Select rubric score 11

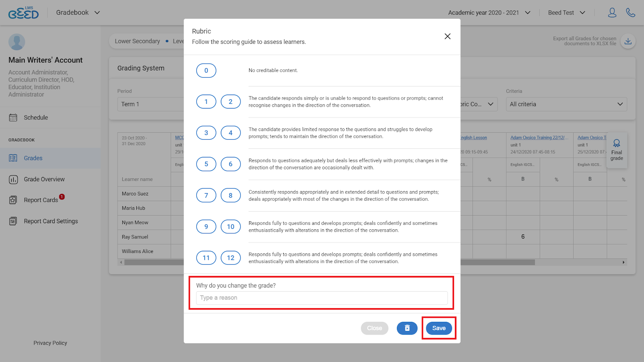[206, 258]
